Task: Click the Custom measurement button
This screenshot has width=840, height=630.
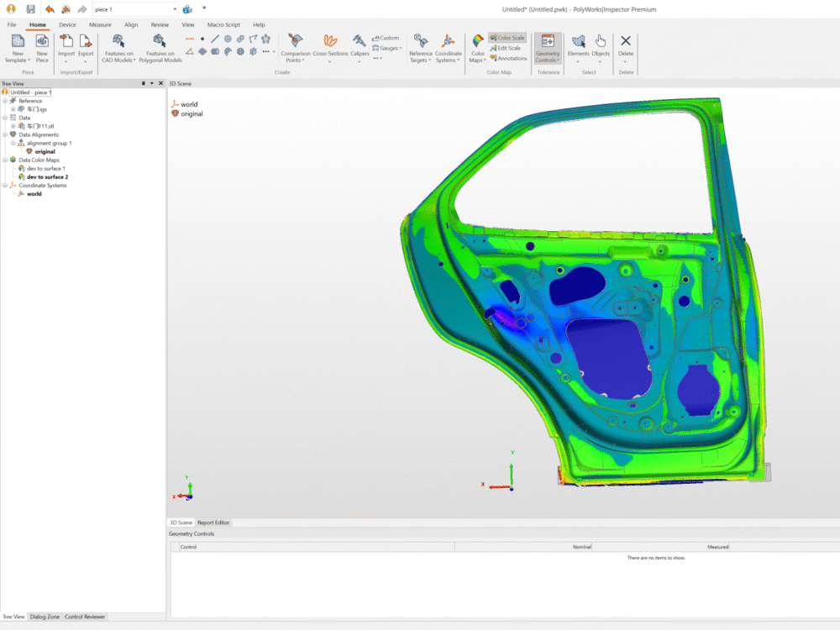Action: pyautogui.click(x=386, y=38)
